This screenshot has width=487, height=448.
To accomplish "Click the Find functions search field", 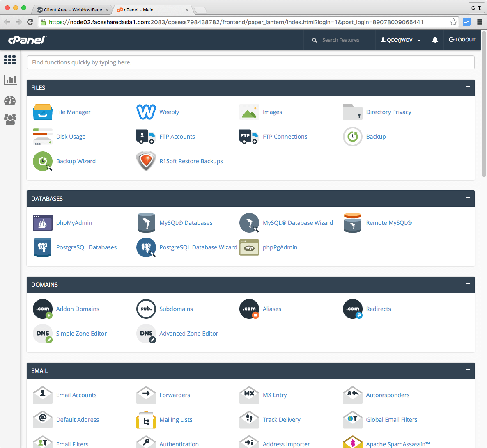I will (250, 62).
